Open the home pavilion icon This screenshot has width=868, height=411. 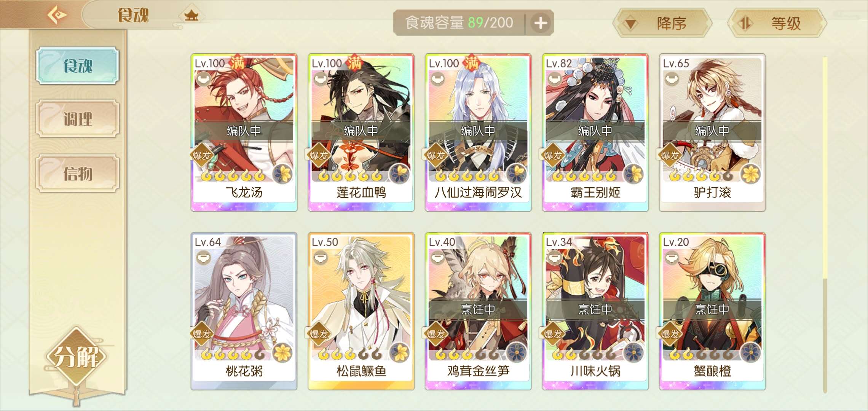click(x=191, y=16)
